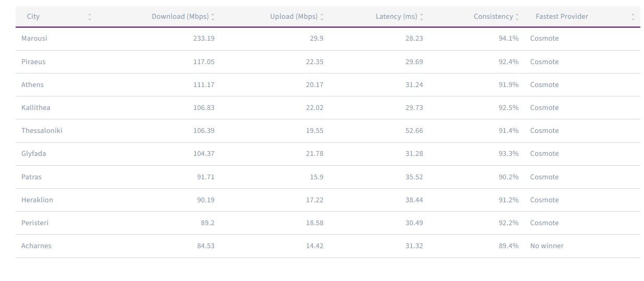Click the "No winner" provider cell

point(547,246)
